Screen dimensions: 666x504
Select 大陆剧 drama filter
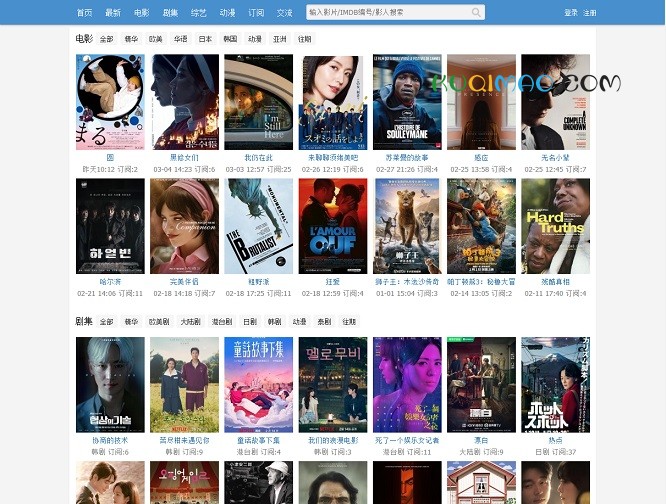click(190, 322)
